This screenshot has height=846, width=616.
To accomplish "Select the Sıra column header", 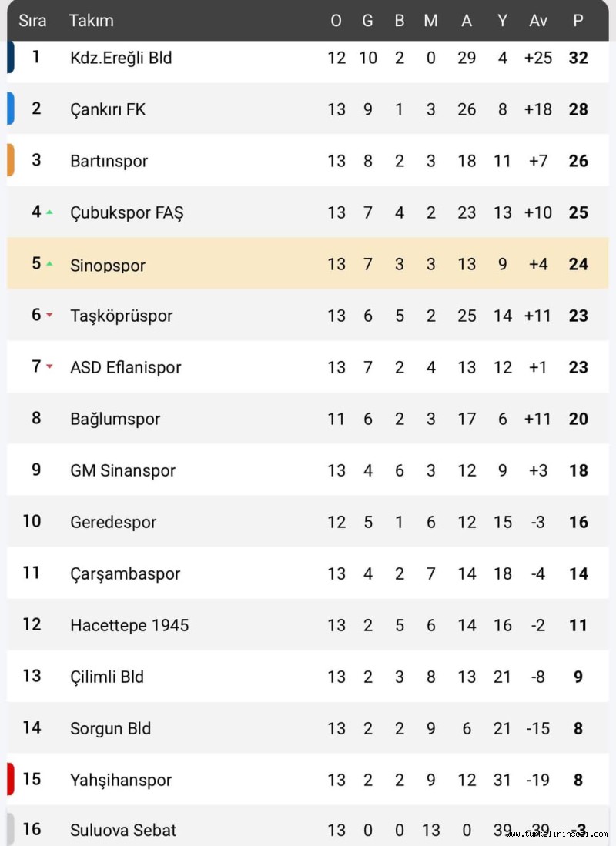I will click(32, 21).
